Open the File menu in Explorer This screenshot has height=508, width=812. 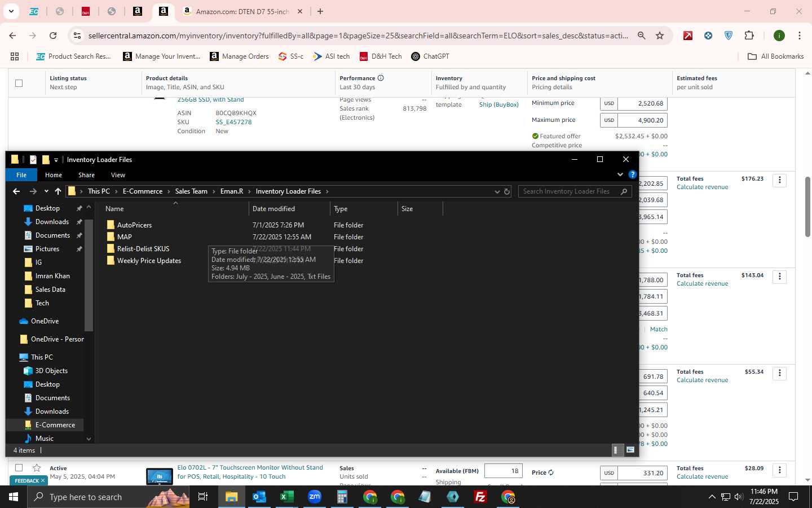tap(21, 175)
